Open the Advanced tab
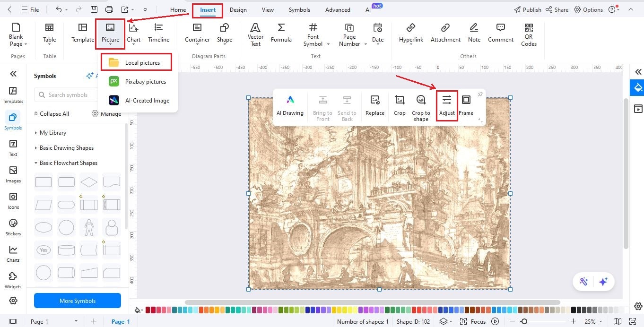 click(x=338, y=9)
